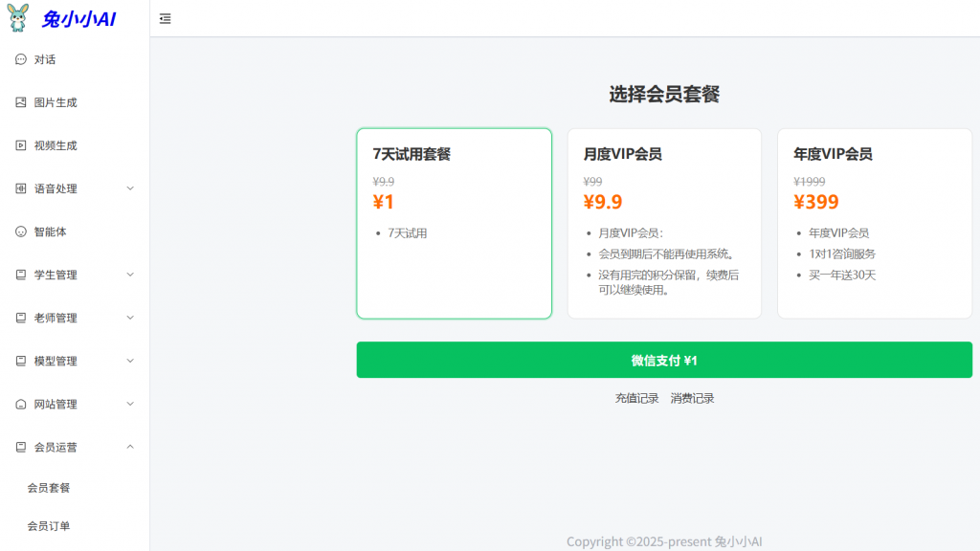Select the 7天试用套餐 plan card
This screenshot has height=551, width=980.
point(454,223)
